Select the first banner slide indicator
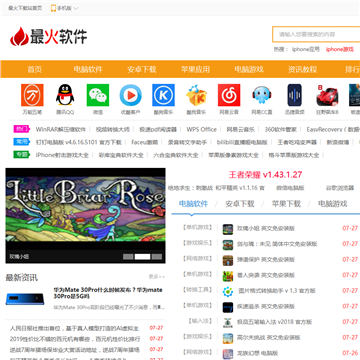 tap(128, 256)
